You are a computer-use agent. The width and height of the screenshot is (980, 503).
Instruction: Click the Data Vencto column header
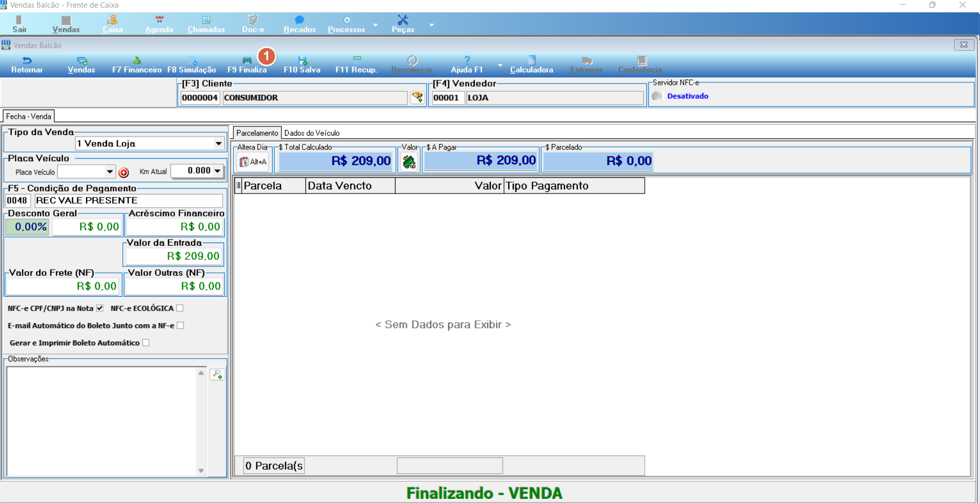351,185
